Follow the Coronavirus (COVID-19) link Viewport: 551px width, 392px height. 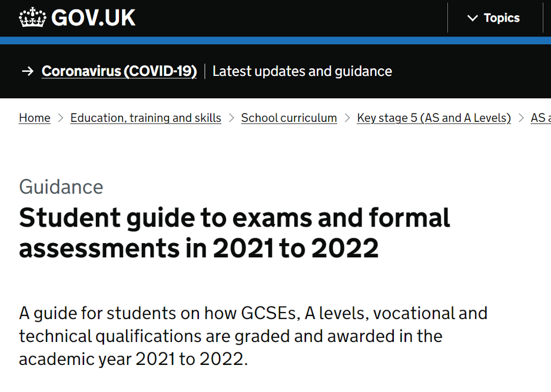click(x=119, y=71)
